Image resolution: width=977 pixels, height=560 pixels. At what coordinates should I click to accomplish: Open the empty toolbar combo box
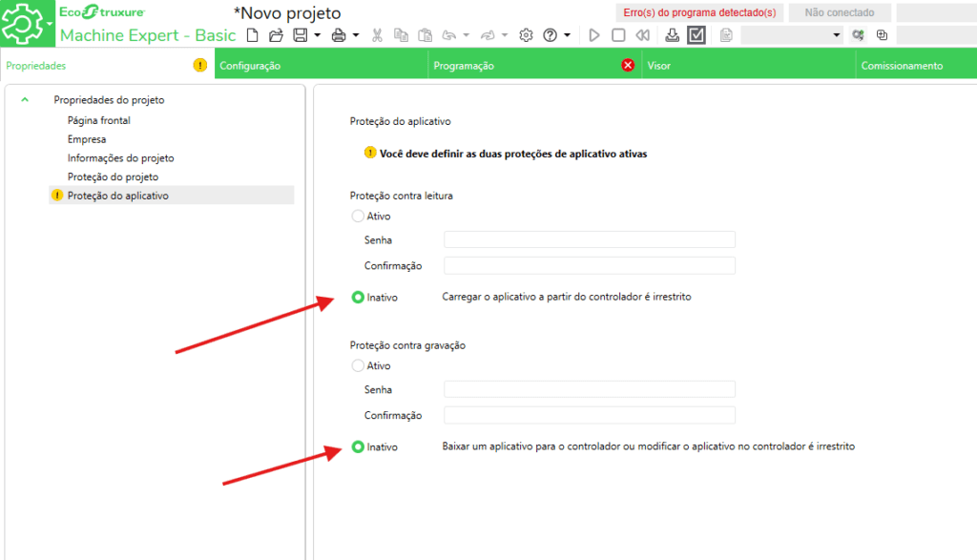(x=792, y=35)
